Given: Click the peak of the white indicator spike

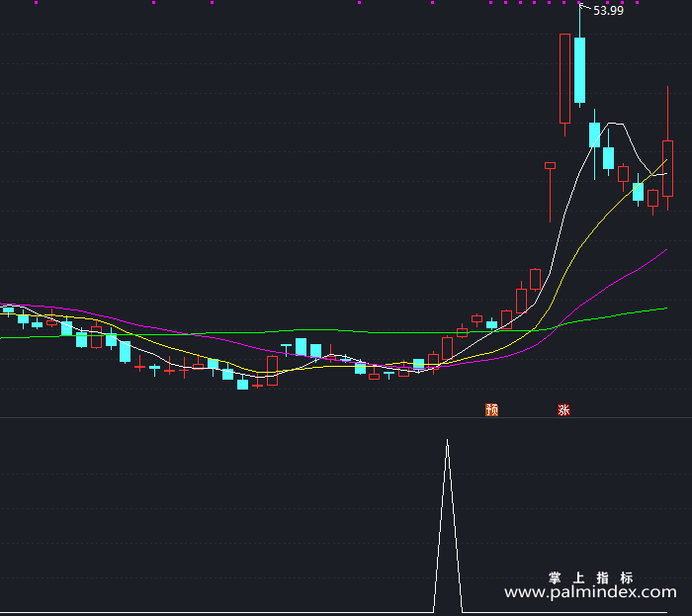Looking at the screenshot, I should (x=448, y=440).
